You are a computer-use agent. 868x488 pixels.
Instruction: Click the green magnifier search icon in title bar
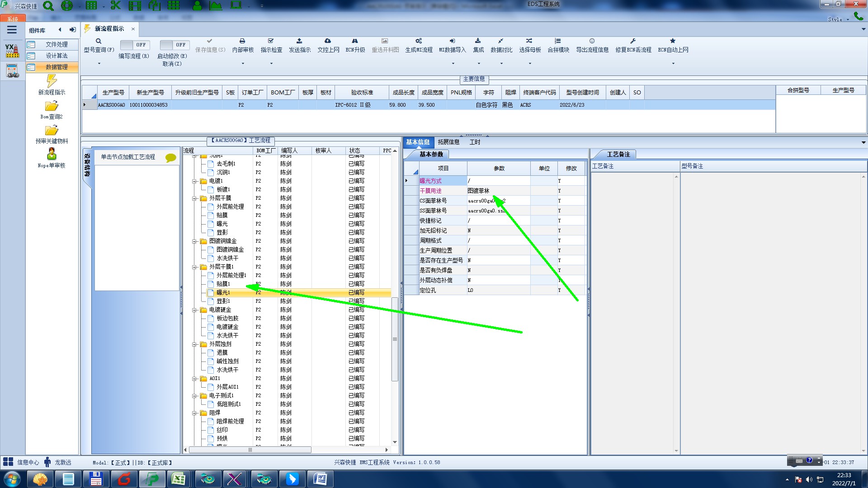point(48,6)
